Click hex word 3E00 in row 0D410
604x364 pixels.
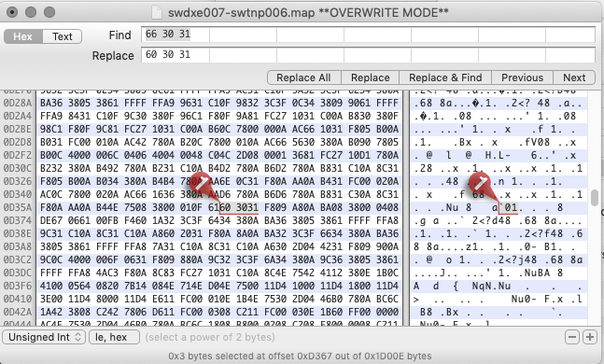pos(51,299)
